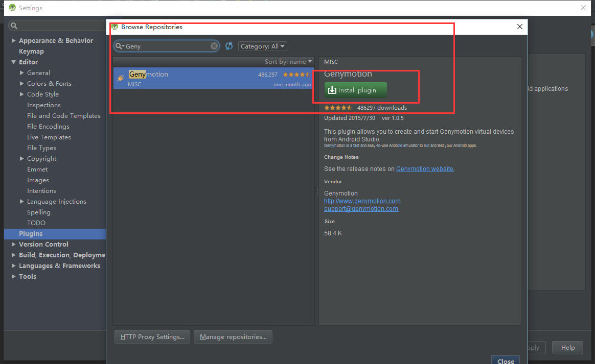This screenshot has height=364, width=595.
Task: Open File and Code Templates settings
Action: 64,116
